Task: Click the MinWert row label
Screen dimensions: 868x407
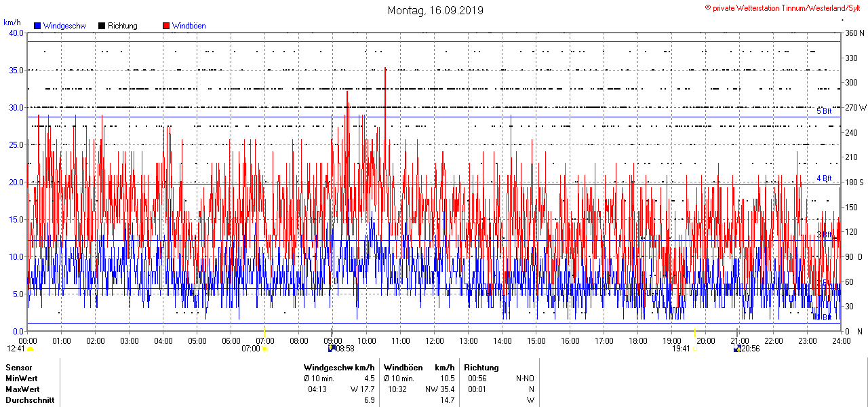Action: [x=22, y=379]
